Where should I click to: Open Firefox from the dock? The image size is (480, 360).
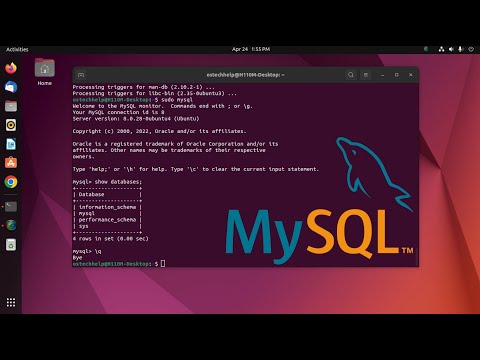point(11,68)
